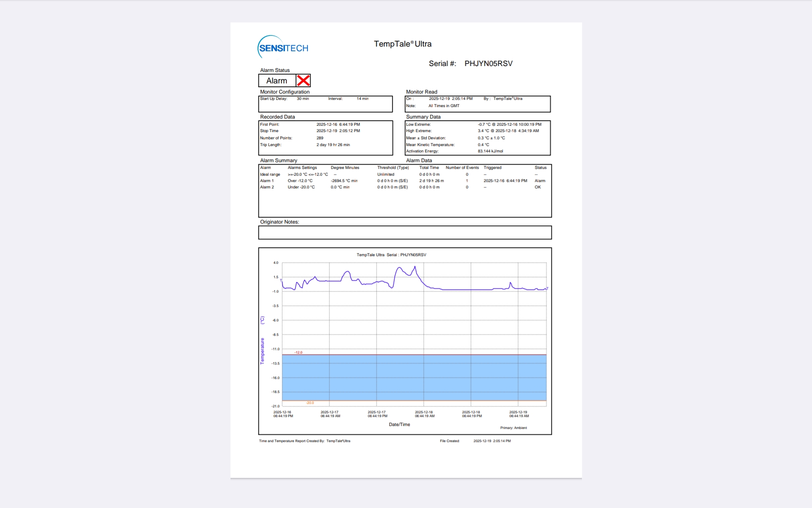Click the Date/Time axis label
The height and width of the screenshot is (508, 812).
tap(399, 424)
